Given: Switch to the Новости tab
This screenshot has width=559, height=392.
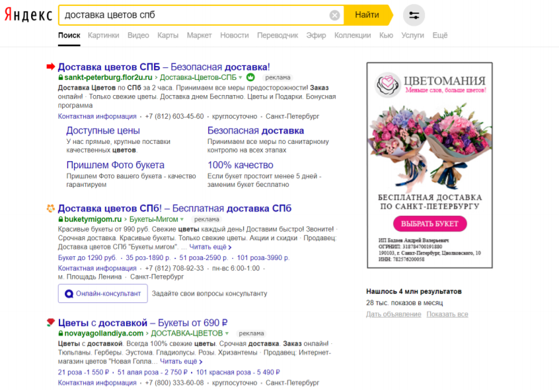Looking at the screenshot, I should (x=234, y=35).
